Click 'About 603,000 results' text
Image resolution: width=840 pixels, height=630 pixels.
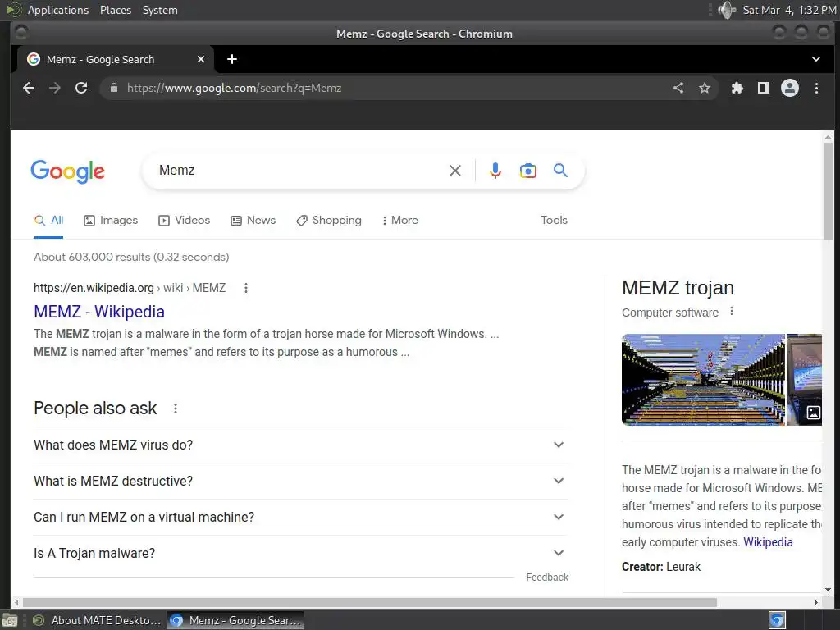coord(131,257)
